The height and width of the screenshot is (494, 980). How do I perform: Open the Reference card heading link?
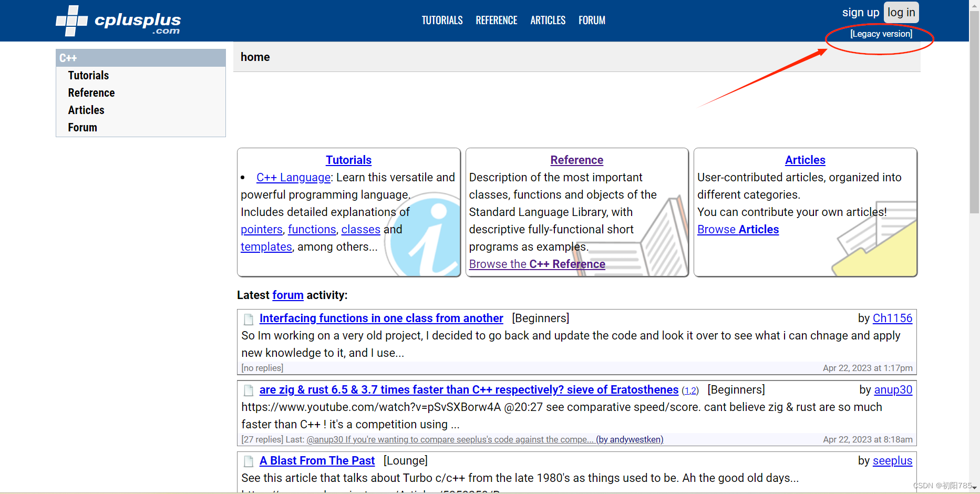(x=576, y=160)
